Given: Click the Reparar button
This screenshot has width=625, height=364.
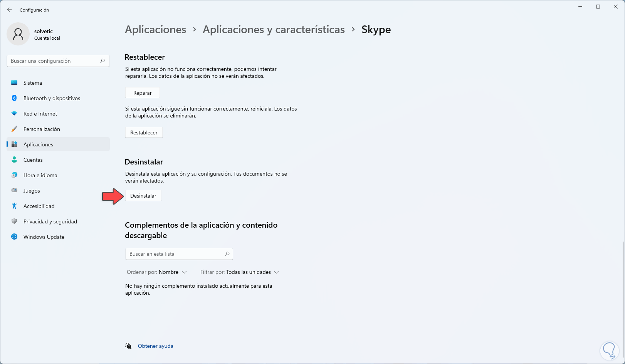Looking at the screenshot, I should (143, 93).
